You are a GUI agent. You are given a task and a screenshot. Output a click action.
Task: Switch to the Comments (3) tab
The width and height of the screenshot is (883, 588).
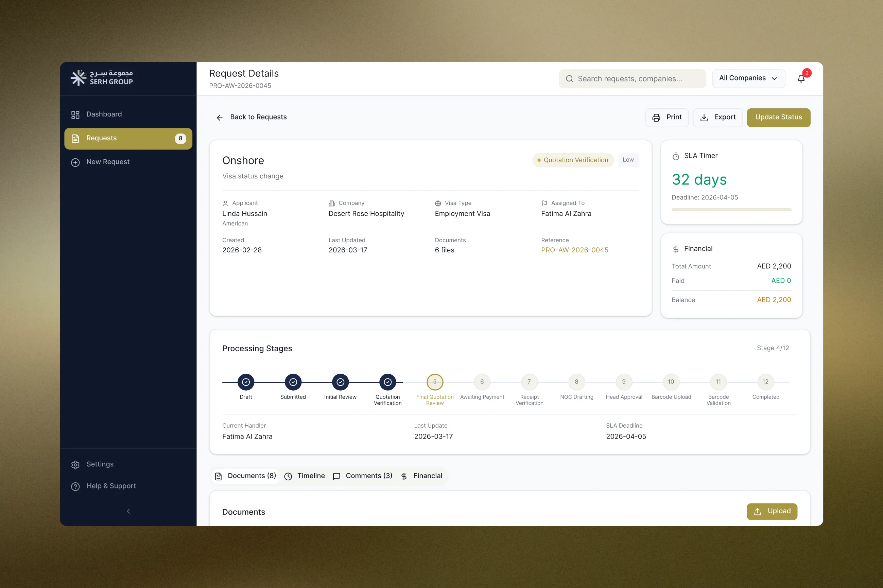[x=363, y=477]
